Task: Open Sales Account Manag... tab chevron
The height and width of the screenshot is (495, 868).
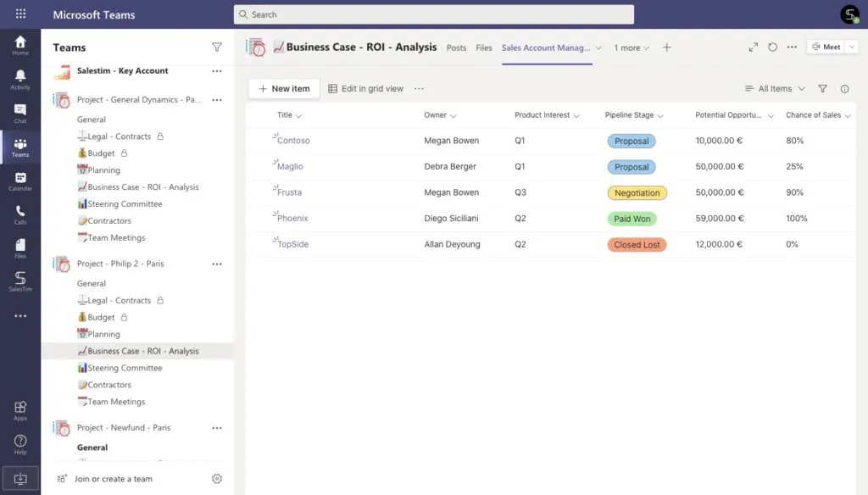Action: point(598,48)
